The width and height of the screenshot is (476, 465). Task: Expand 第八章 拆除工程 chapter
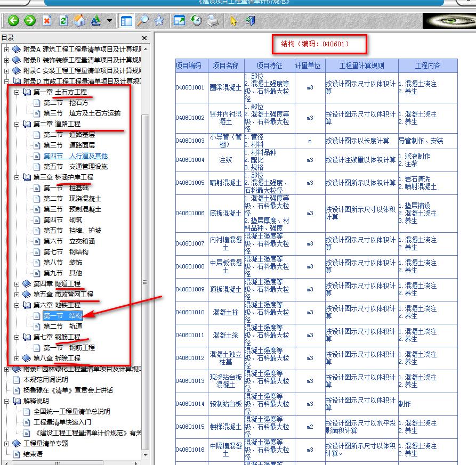tap(17, 358)
